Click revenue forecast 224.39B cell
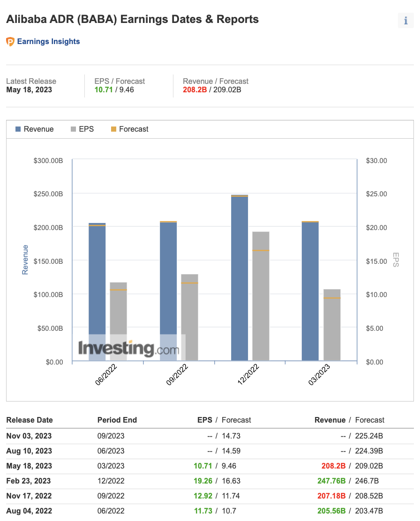 point(369,451)
